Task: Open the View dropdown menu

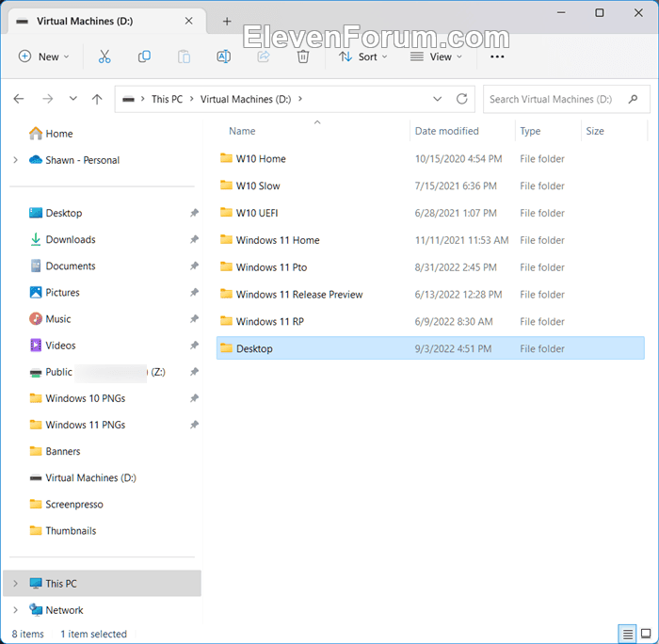Action: point(436,56)
